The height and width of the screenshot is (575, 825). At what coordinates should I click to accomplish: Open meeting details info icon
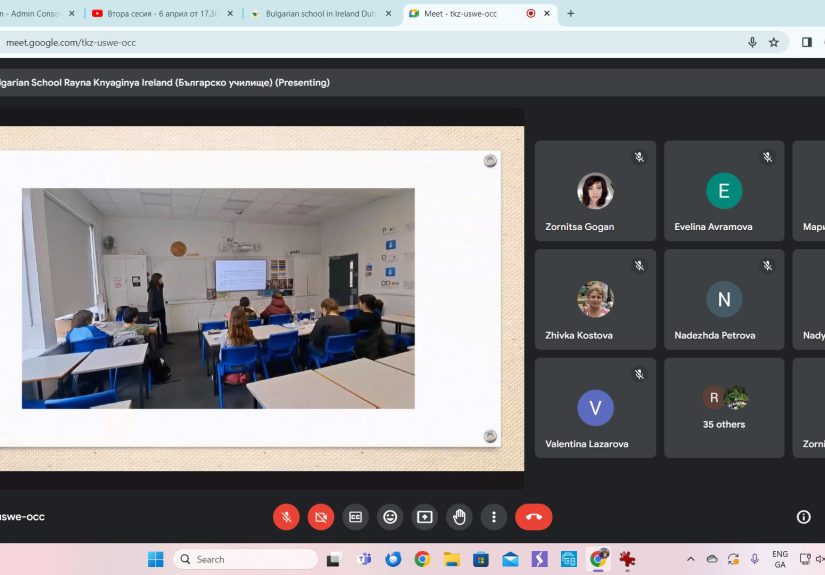[x=803, y=517]
